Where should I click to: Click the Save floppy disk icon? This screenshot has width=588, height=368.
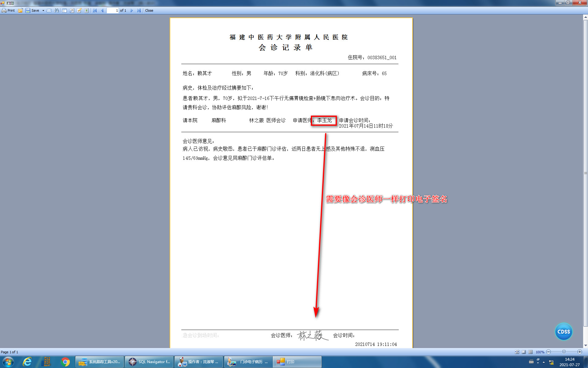(x=28, y=10)
